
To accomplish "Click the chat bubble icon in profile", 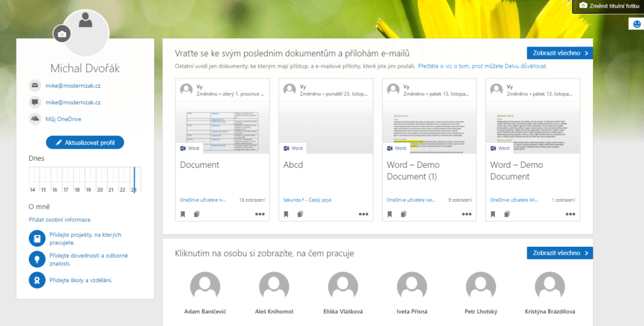I will coord(35,102).
